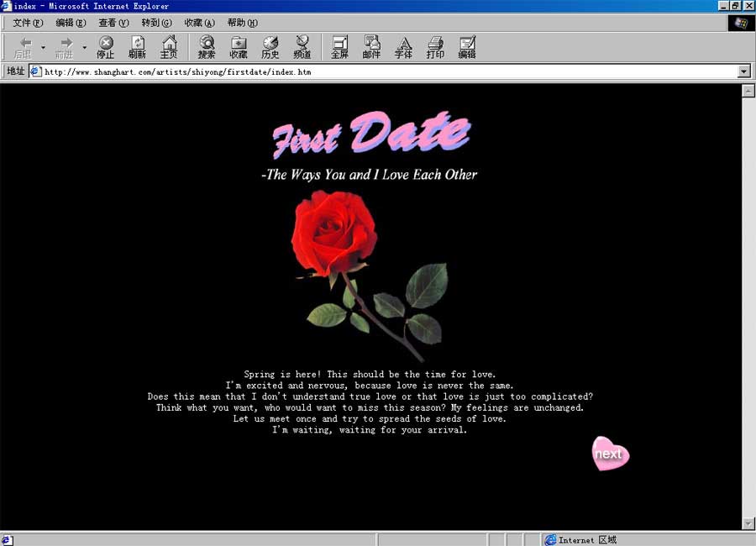The image size is (756, 546).
Task: Click the Internet zone status icon
Action: (x=550, y=540)
